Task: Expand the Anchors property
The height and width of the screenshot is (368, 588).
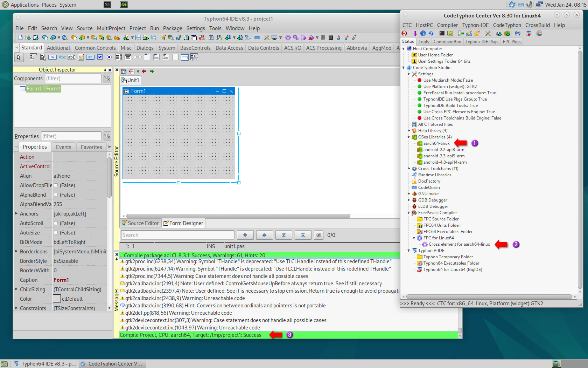Action: (16, 213)
